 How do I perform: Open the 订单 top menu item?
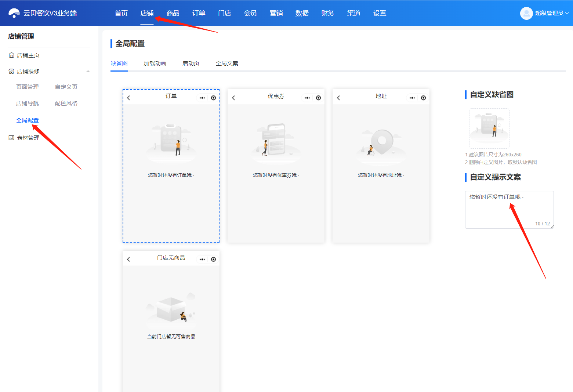pyautogui.click(x=199, y=13)
